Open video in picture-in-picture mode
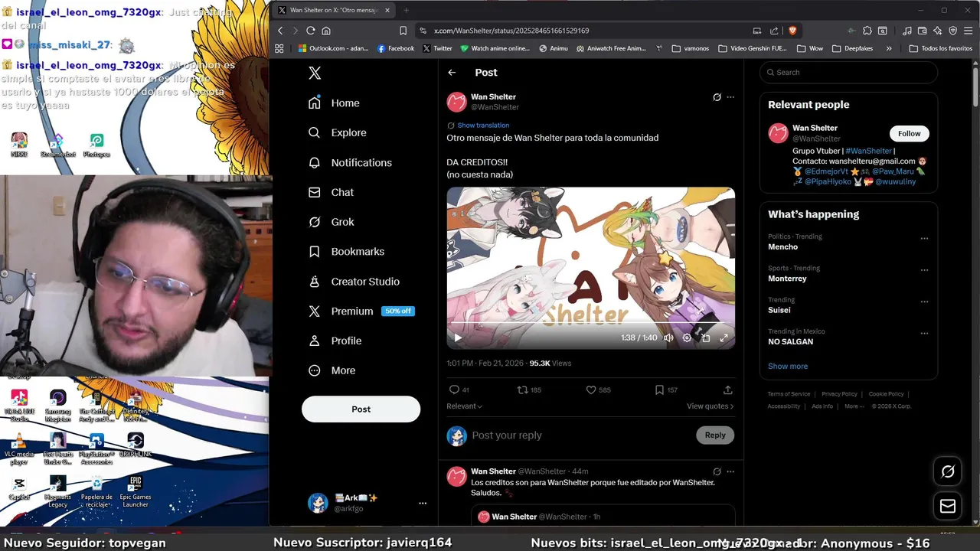 (x=705, y=337)
